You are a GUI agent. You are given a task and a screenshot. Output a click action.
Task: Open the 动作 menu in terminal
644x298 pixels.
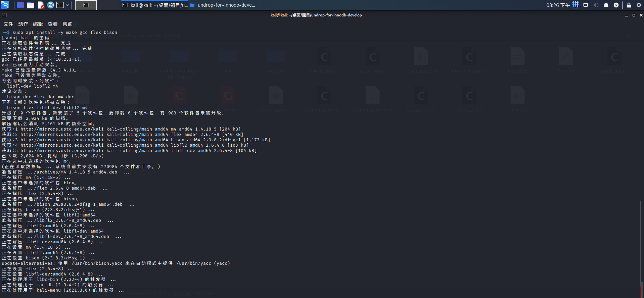click(x=23, y=24)
